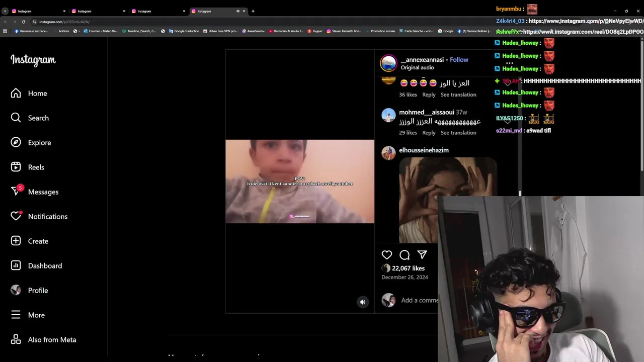Click elhousseinehazim's avatar
Image resolution: width=644 pixels, height=362 pixels.
(388, 153)
